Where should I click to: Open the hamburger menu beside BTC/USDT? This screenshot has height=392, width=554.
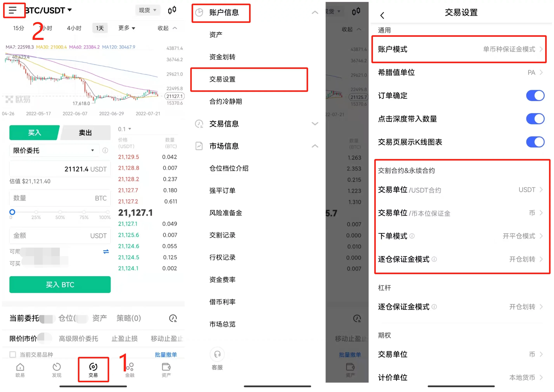tap(13, 10)
